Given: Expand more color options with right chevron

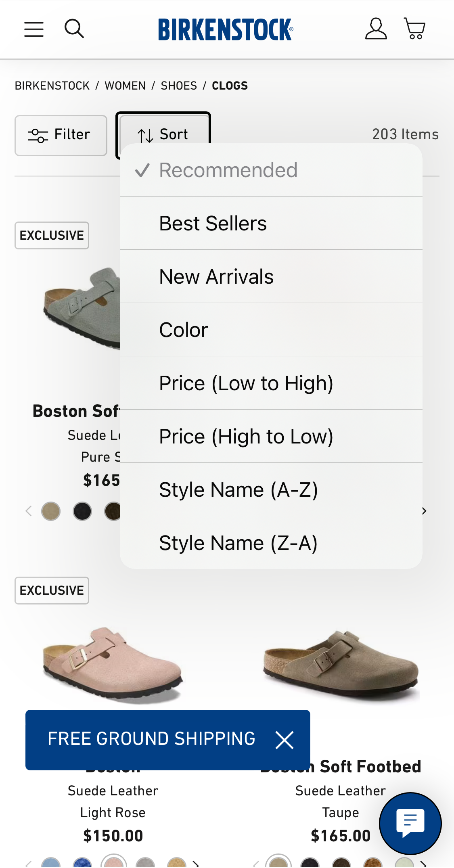Looking at the screenshot, I should [424, 511].
